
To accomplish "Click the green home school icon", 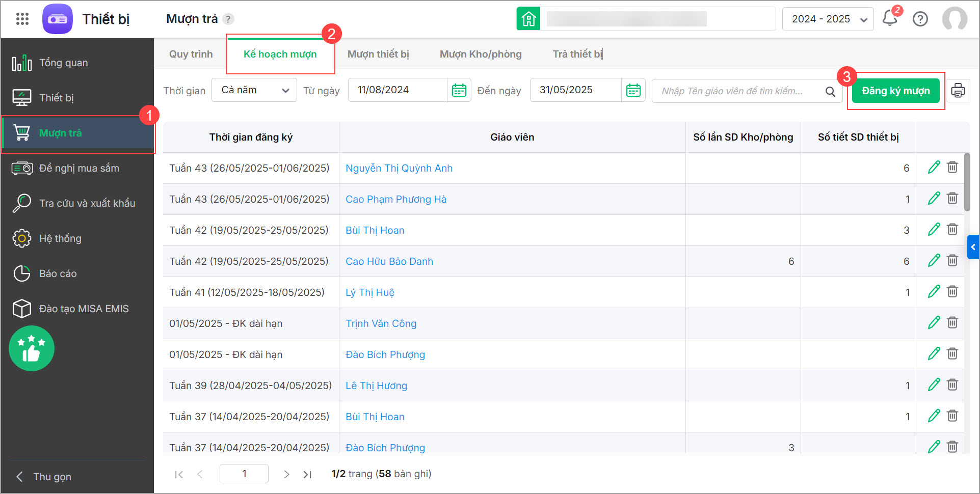I will [x=528, y=19].
